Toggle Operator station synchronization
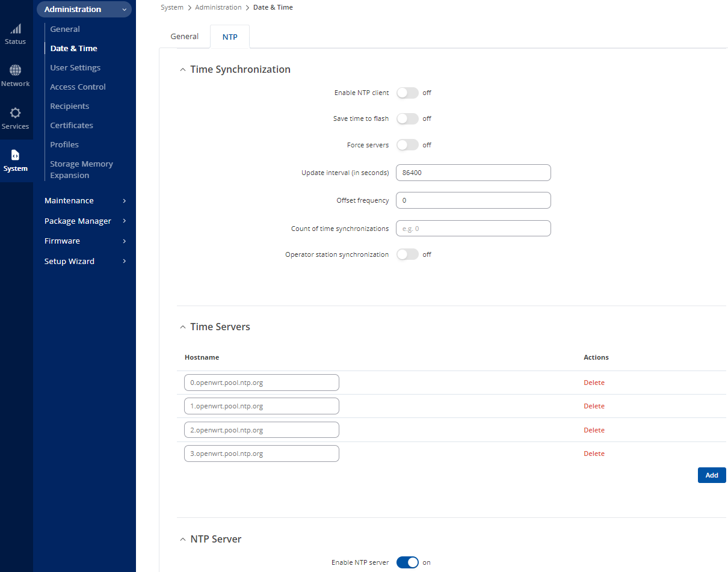The height and width of the screenshot is (572, 728). [x=407, y=254]
